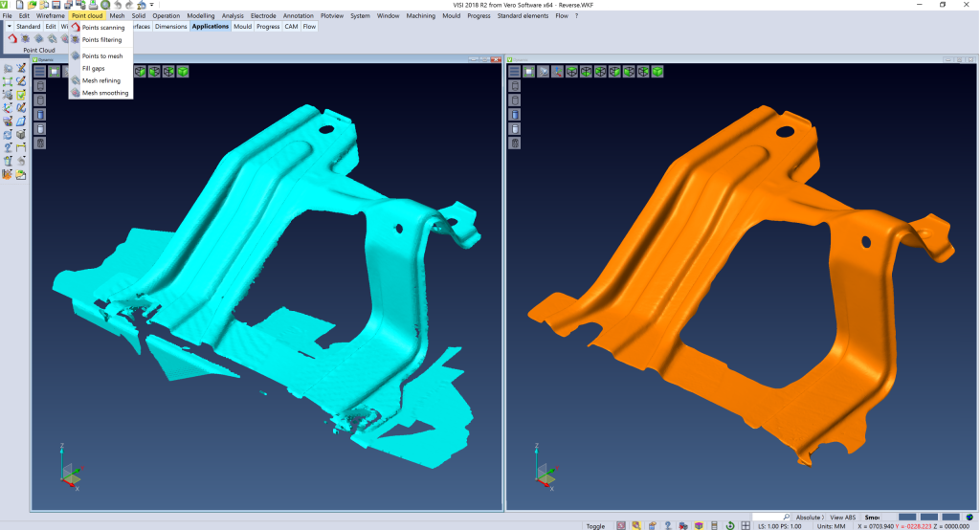Choose the Mesh smoothing menu entry

click(104, 93)
